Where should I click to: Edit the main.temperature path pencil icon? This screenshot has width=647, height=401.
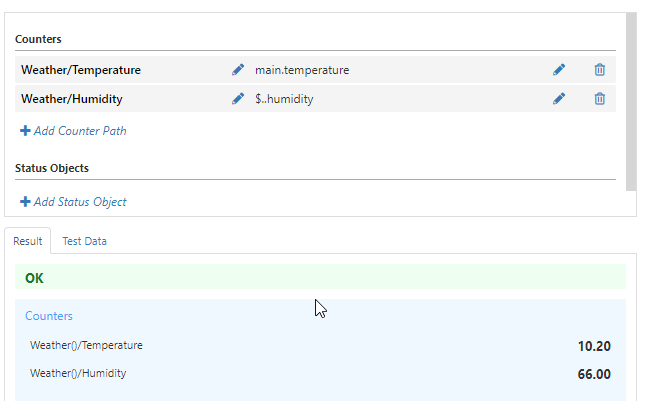point(559,70)
